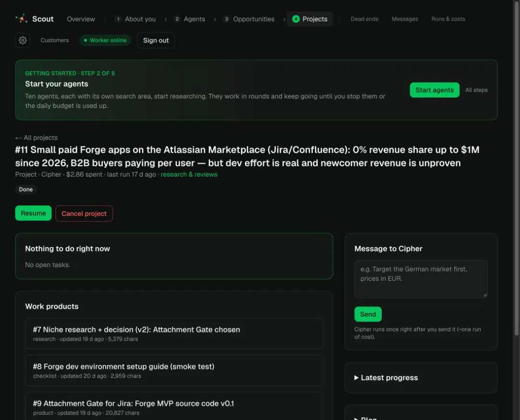This screenshot has height=420, width=520.
Task: Click the Start agents button
Action: (x=435, y=90)
